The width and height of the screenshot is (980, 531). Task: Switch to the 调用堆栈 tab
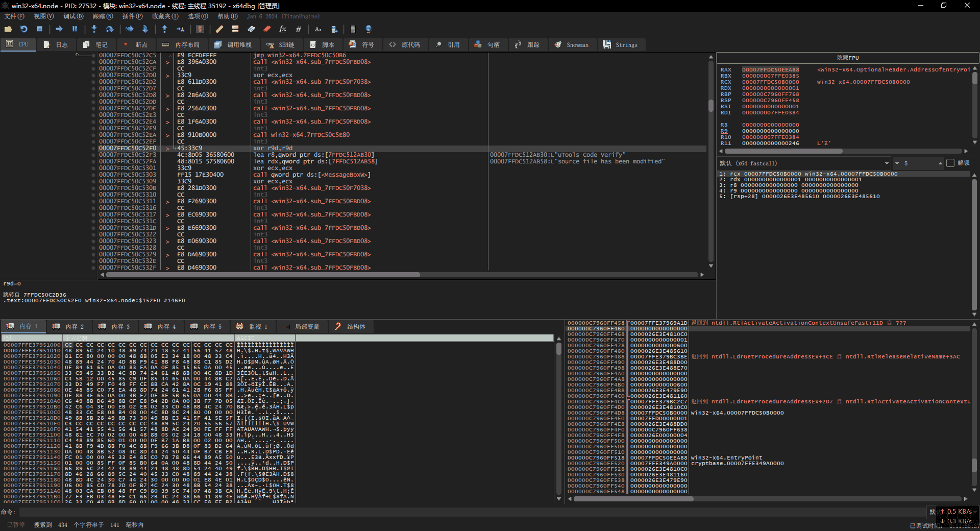coord(233,45)
